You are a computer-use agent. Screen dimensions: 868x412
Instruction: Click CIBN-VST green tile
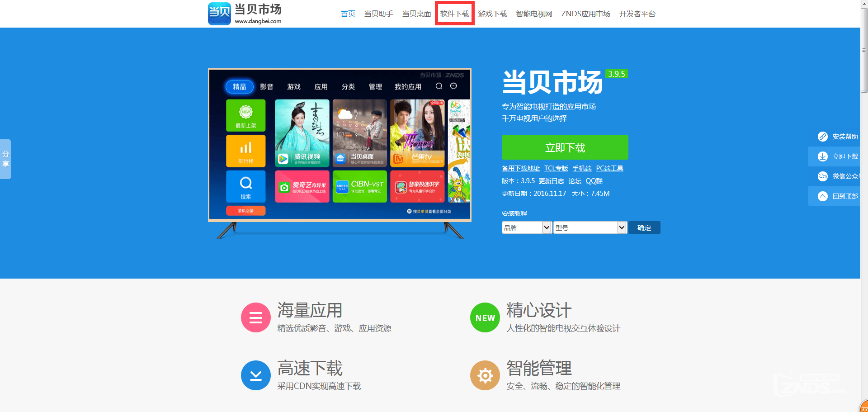point(360,186)
